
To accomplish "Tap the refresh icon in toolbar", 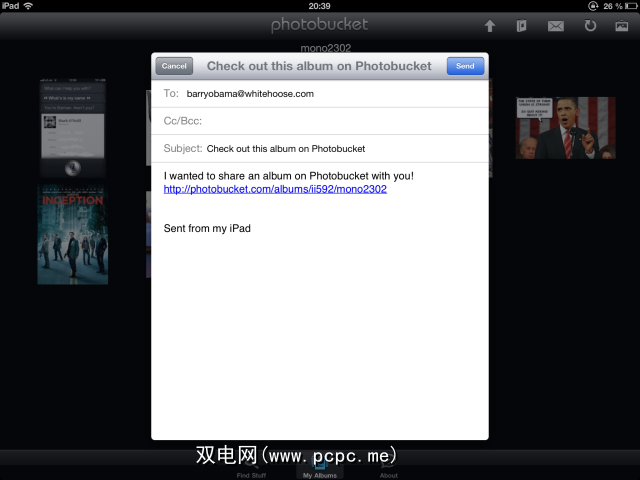I will 590,26.
